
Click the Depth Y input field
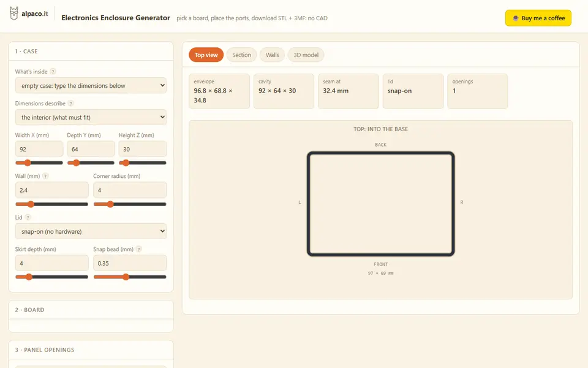point(91,149)
